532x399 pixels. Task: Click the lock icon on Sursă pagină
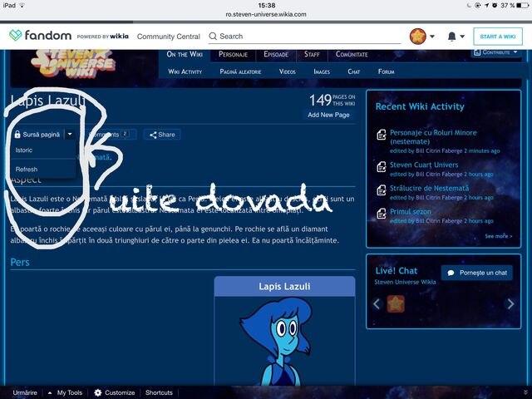(17, 135)
